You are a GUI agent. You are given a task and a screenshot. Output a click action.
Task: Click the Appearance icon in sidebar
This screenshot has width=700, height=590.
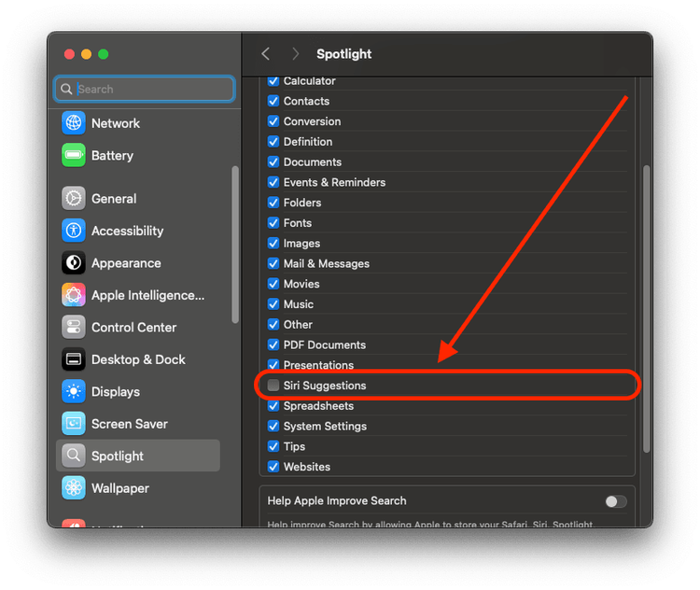click(74, 262)
